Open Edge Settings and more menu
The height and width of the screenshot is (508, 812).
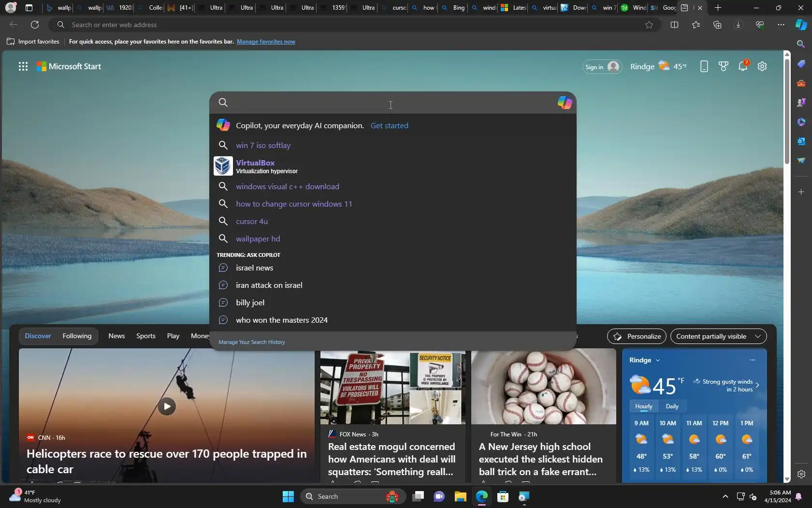coord(781,25)
